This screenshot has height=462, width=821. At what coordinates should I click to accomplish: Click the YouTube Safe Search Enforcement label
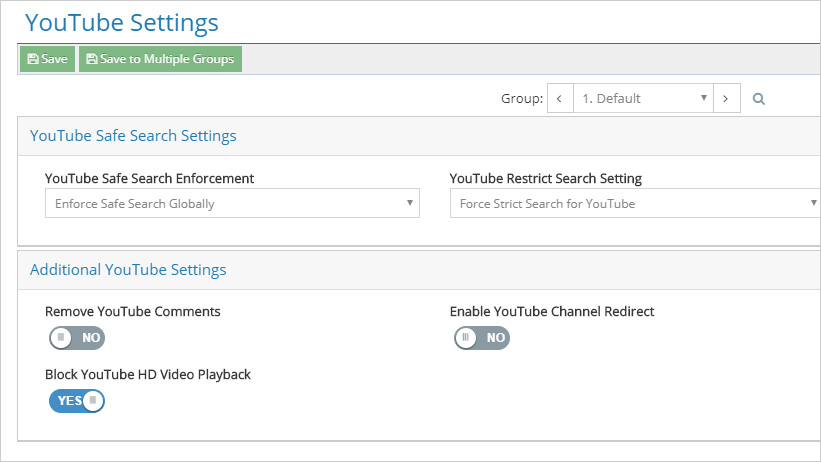click(x=149, y=179)
